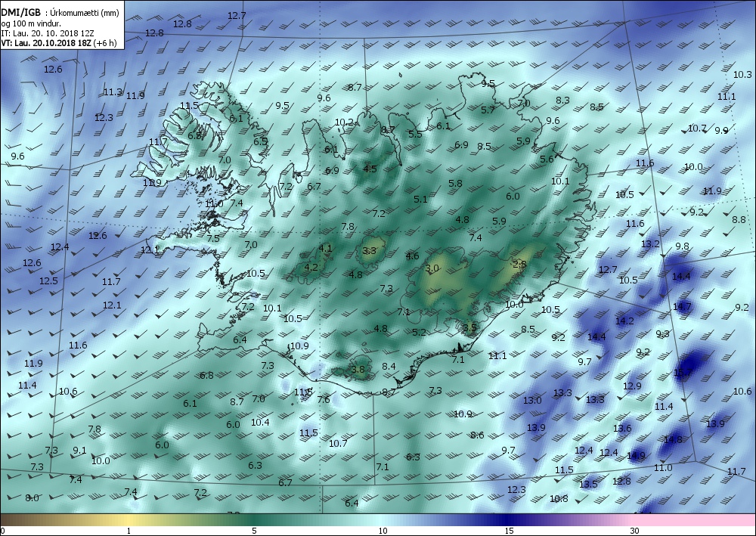Click the Úrkomumætti (mm) label
The width and height of the screenshot is (756, 536).
tap(85, 13)
